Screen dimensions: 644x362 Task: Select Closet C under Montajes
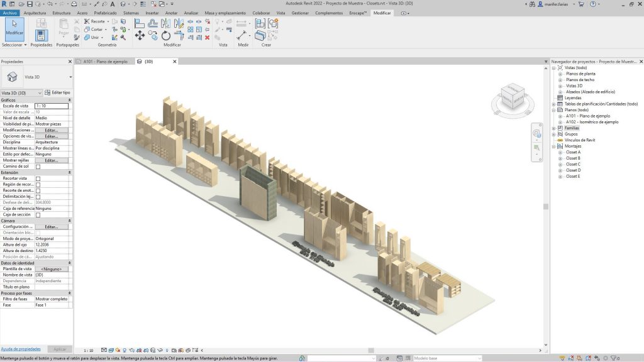(x=574, y=165)
